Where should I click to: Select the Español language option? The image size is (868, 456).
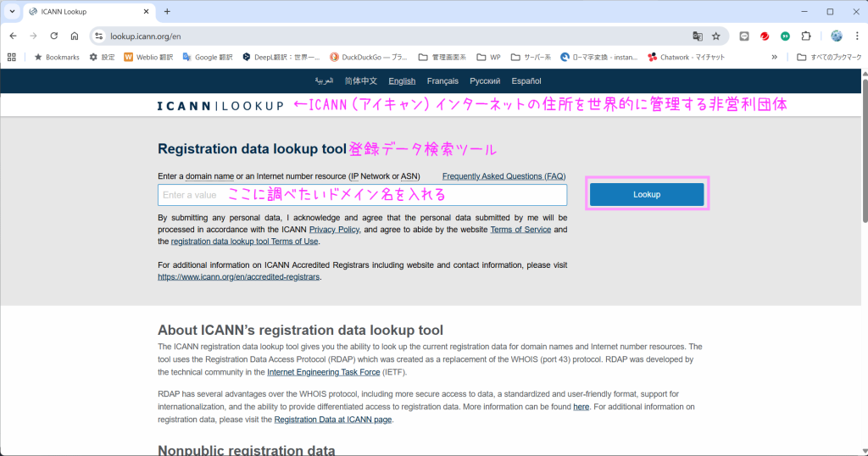click(526, 81)
